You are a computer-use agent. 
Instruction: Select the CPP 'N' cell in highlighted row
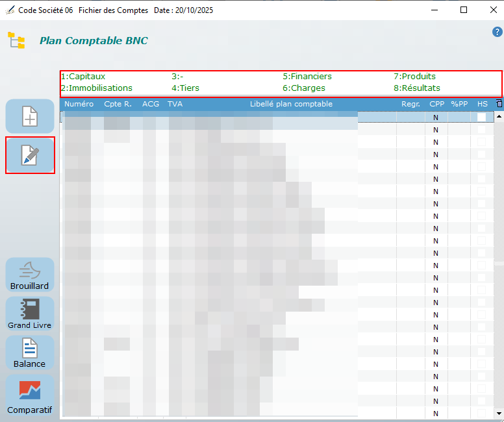pos(436,118)
